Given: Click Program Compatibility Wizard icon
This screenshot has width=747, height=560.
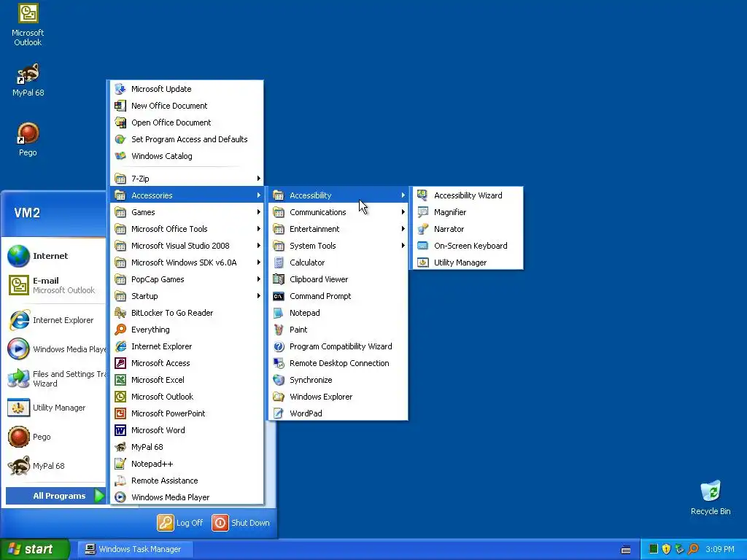Looking at the screenshot, I should [x=279, y=346].
